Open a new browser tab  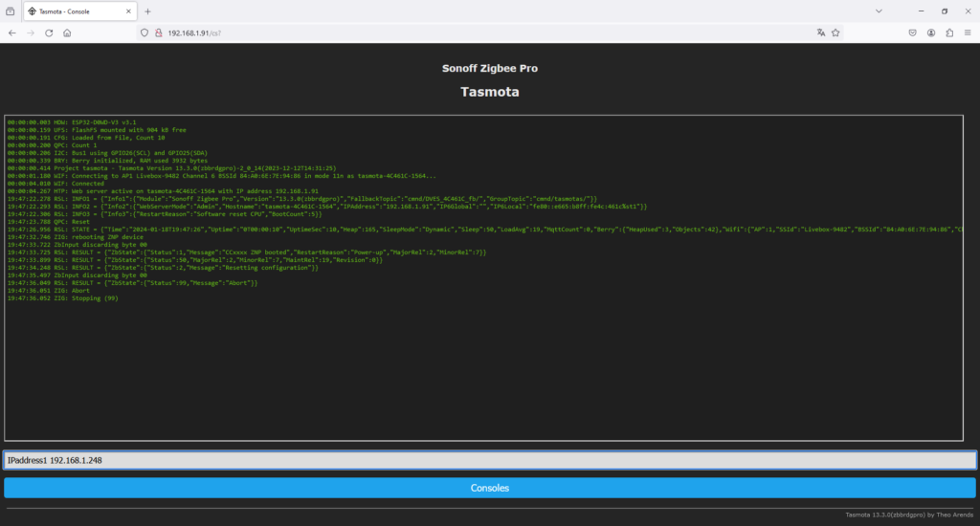coord(147,11)
